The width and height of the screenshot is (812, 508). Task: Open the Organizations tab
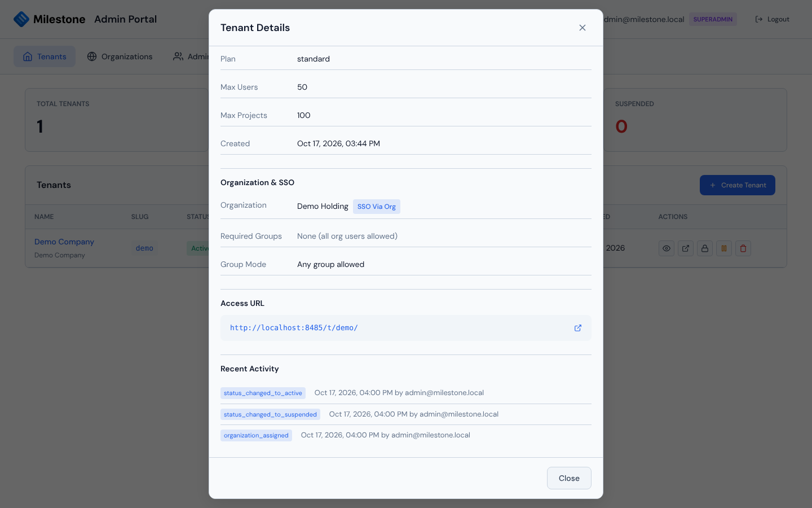[x=120, y=56]
